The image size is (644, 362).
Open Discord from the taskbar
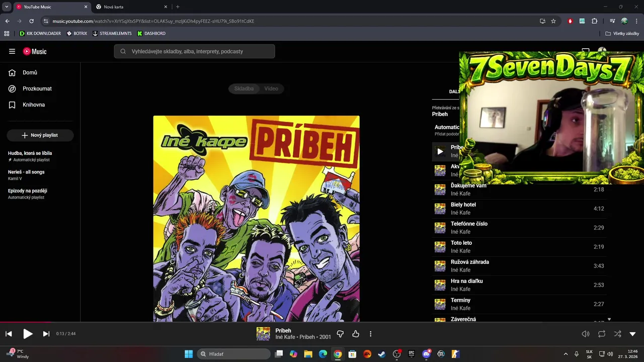click(x=427, y=354)
